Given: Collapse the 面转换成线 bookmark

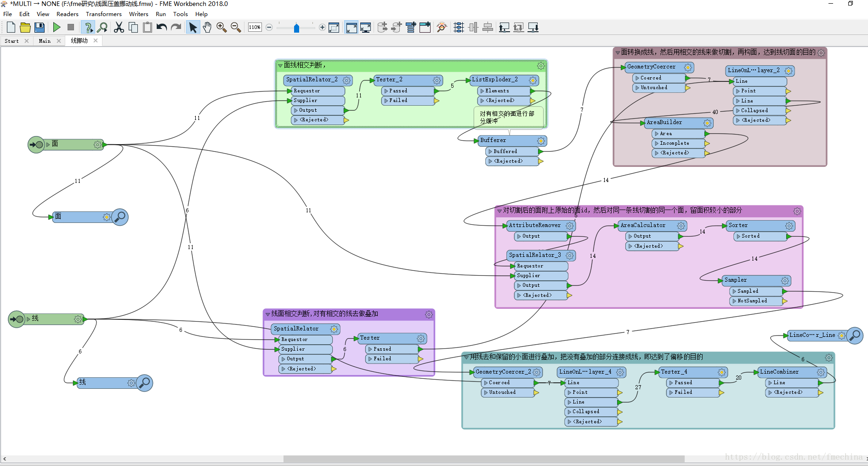Looking at the screenshot, I should click(618, 53).
